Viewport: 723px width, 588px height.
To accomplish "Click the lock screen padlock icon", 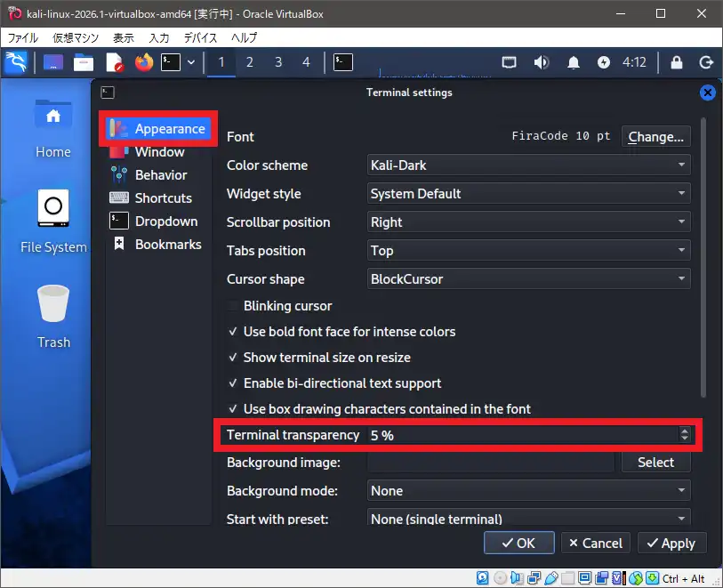I will [x=677, y=62].
